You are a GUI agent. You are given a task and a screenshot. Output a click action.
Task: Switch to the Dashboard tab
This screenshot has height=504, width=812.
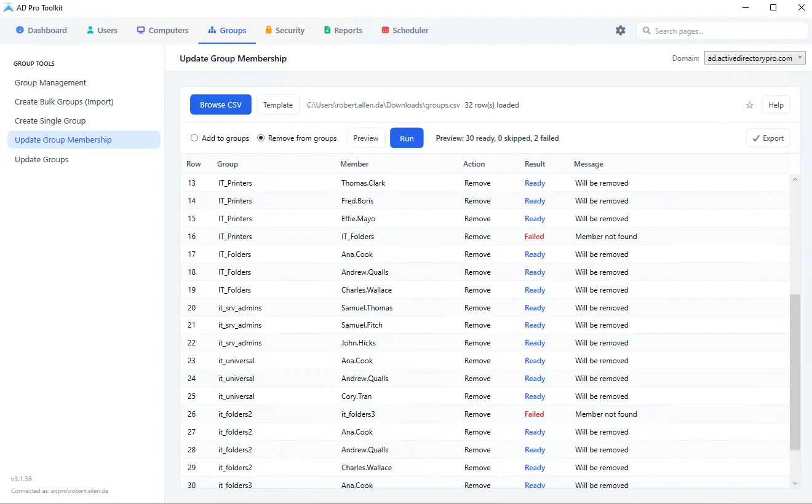[41, 30]
